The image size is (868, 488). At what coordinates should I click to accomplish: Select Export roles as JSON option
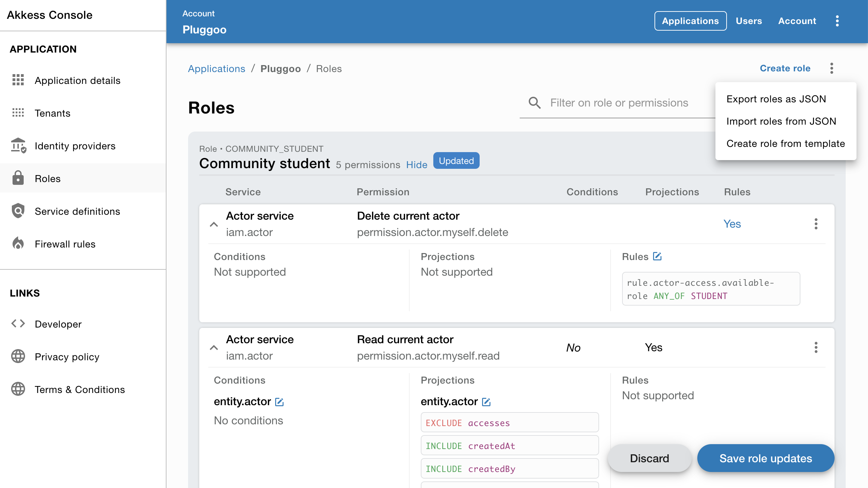pos(777,99)
